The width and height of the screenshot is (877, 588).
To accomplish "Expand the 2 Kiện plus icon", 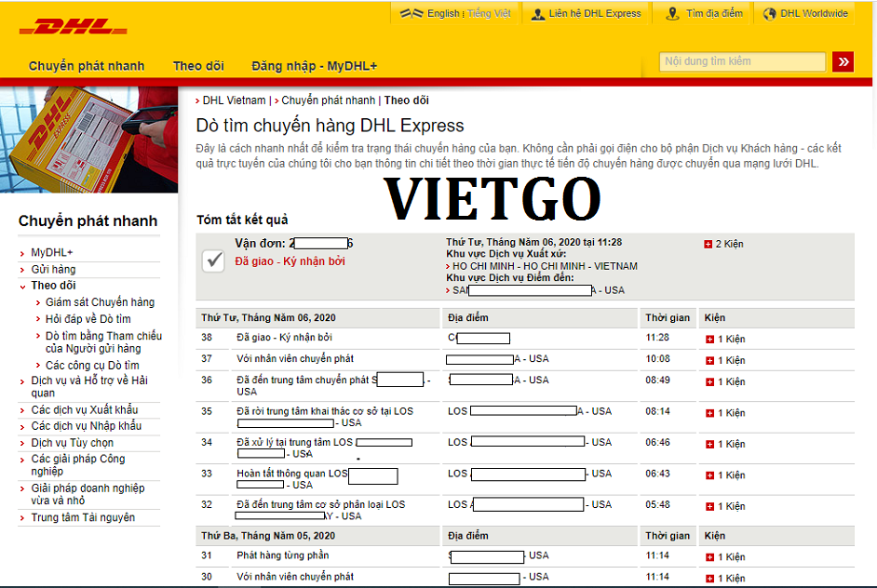I will click(x=708, y=244).
